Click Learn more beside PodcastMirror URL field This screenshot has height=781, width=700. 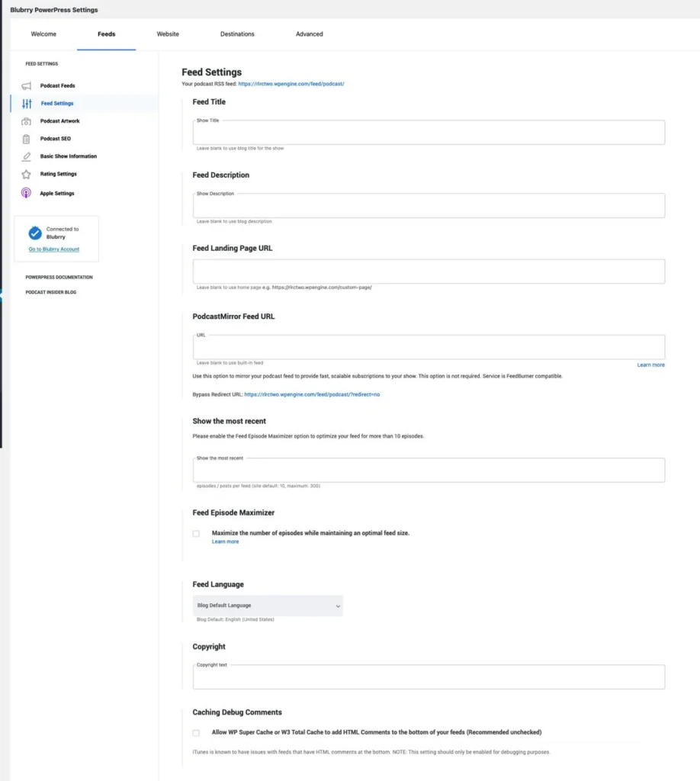[x=650, y=365]
